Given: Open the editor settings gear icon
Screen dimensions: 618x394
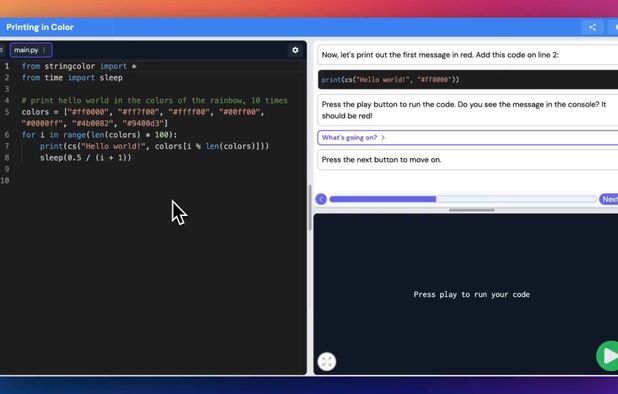Looking at the screenshot, I should click(295, 50).
